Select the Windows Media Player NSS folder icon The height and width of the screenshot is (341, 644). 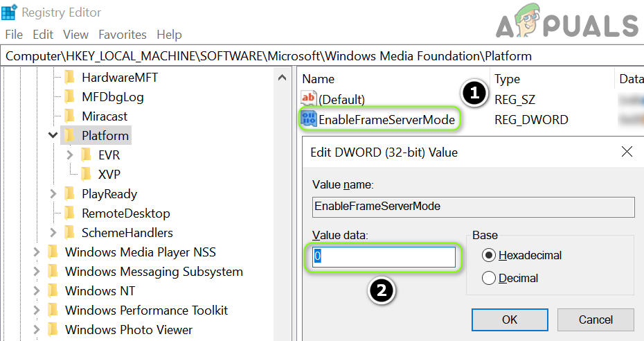coord(53,252)
